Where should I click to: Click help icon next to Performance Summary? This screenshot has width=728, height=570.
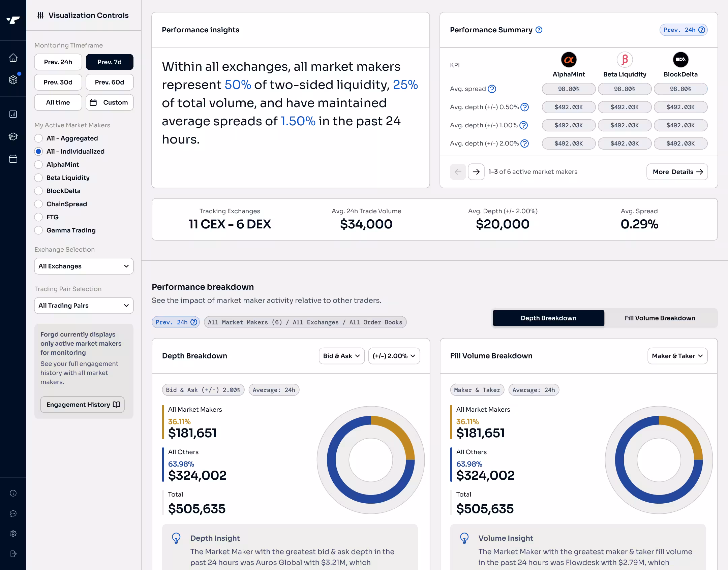(x=539, y=30)
